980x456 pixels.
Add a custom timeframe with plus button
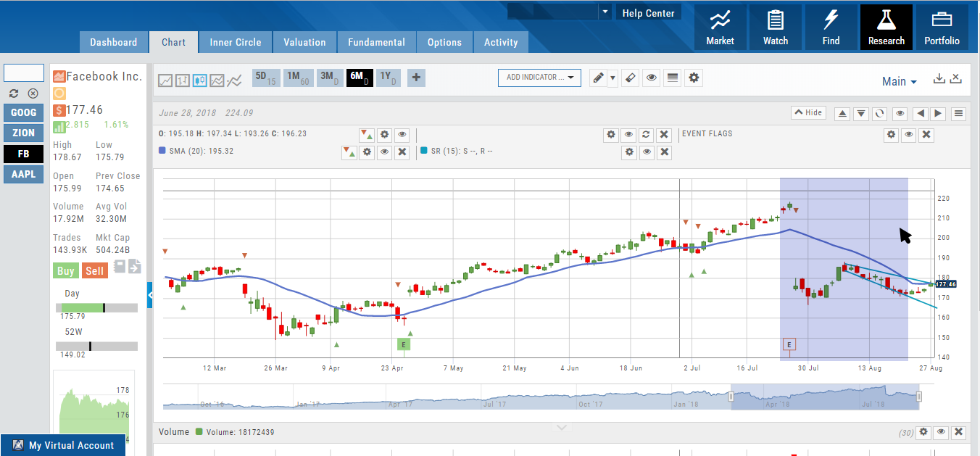coord(416,78)
